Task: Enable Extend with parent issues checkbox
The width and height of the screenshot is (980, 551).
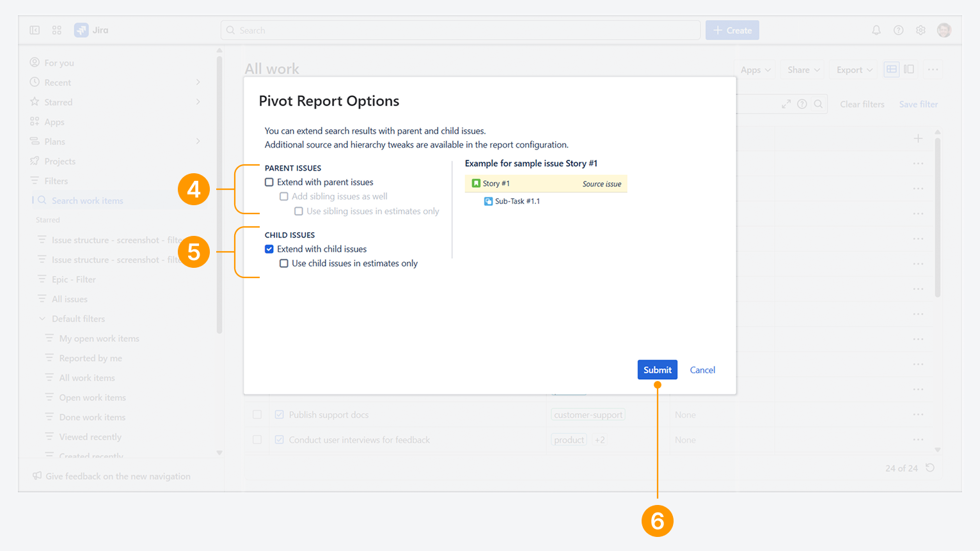Action: [x=269, y=182]
